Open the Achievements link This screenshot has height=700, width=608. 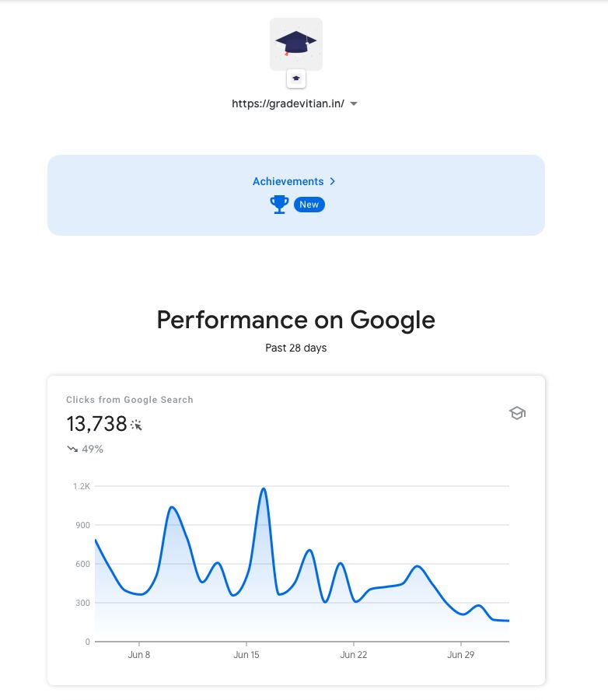point(288,181)
